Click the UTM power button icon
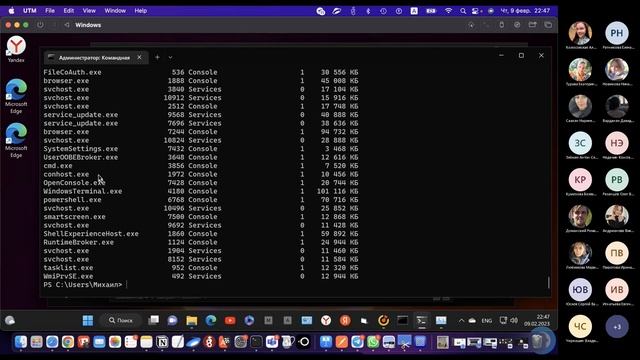 (40, 25)
